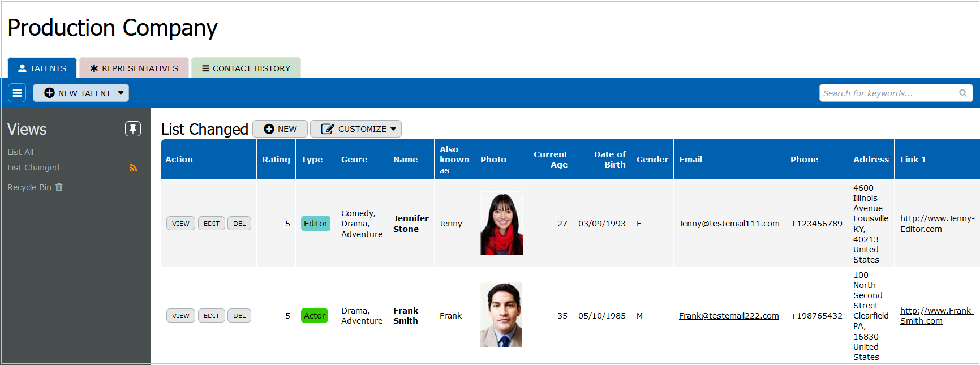Open the Contact History tab
Screen dimensions: 980x365
246,68
